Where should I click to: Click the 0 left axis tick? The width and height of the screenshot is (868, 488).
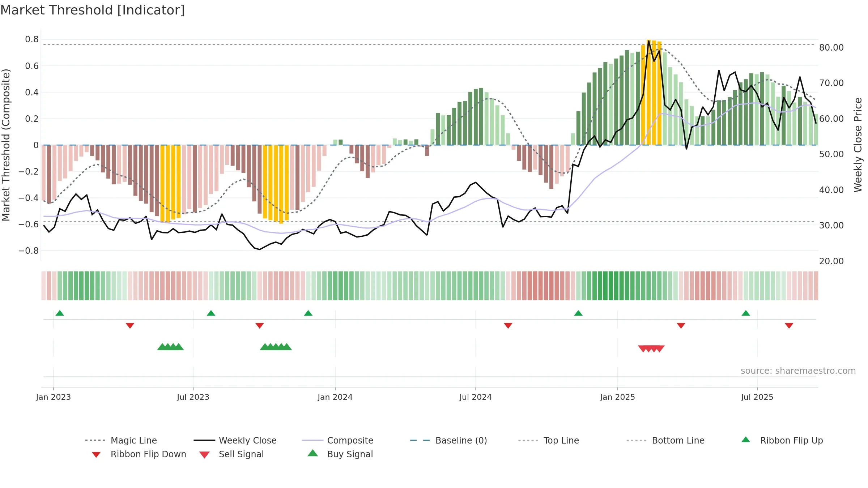click(36, 145)
